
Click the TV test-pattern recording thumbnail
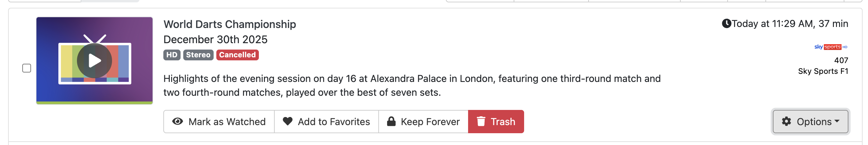(x=94, y=60)
